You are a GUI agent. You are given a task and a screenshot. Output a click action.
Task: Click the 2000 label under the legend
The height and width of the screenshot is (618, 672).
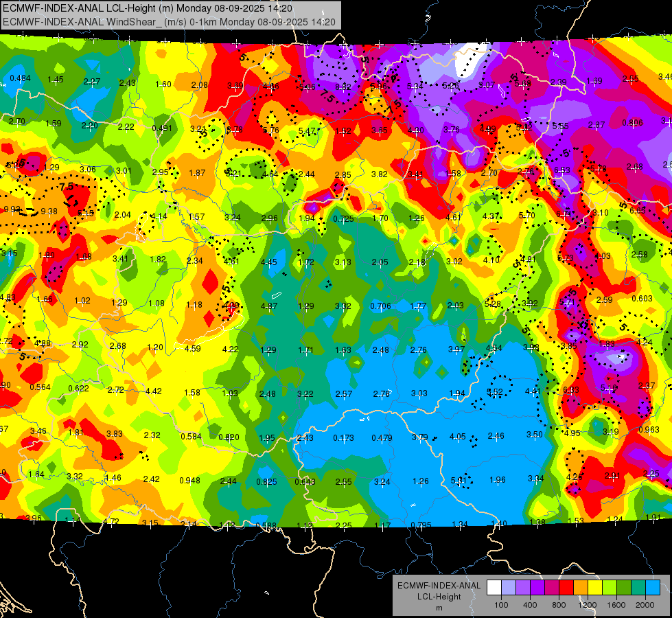[645, 605]
